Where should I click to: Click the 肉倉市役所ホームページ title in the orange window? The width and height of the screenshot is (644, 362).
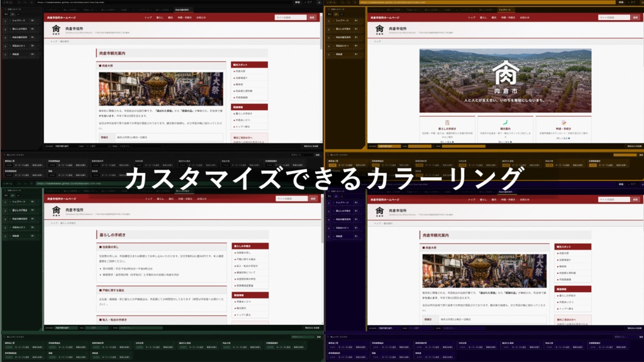point(384,18)
